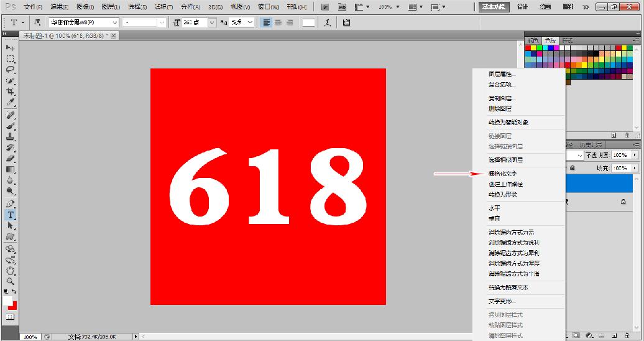Click the Rectangular Marquee tool
Screen dimensions: 644x341
(11, 58)
